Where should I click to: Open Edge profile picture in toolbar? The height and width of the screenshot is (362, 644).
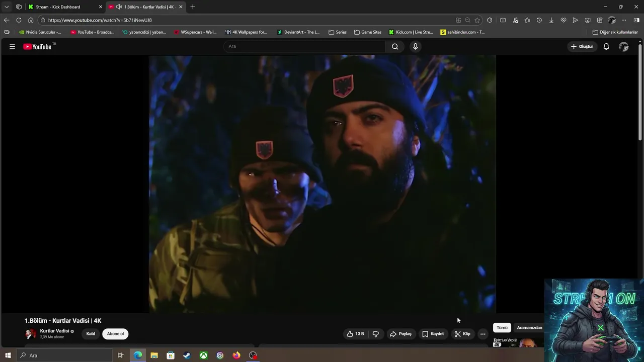pyautogui.click(x=612, y=20)
